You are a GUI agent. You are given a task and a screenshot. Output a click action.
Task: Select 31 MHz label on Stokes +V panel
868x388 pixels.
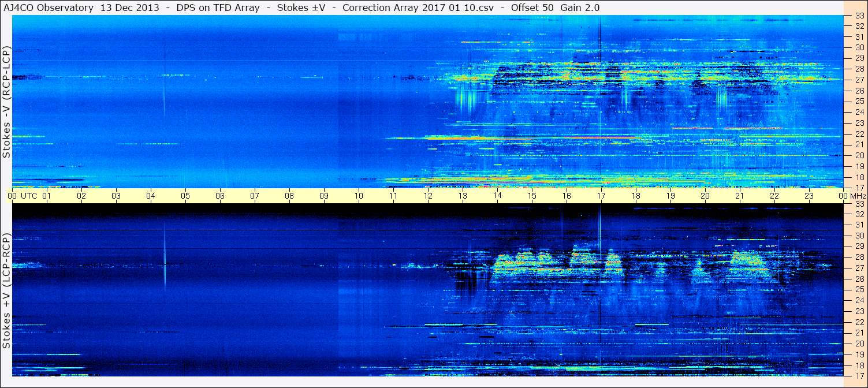click(x=859, y=225)
